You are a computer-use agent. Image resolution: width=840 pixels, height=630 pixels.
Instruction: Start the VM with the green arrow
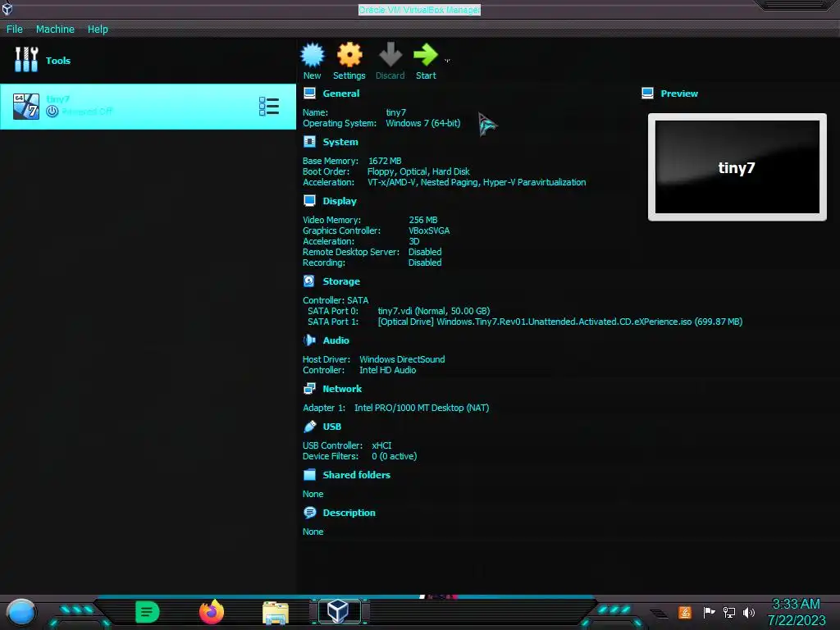click(426, 55)
